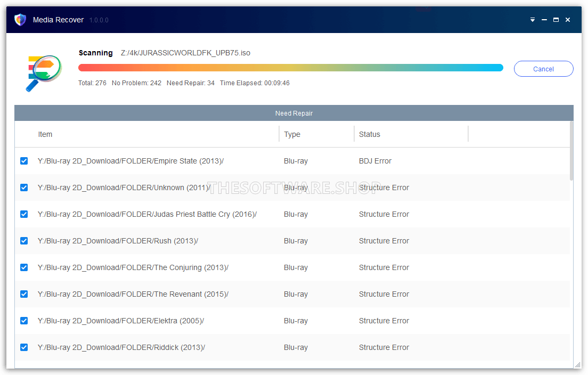Click the Status column header

[370, 134]
